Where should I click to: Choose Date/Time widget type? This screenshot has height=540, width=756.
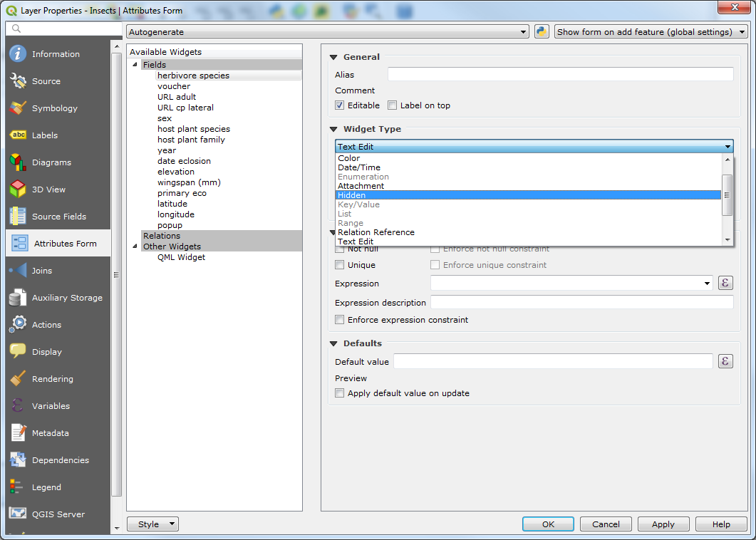[528, 167]
